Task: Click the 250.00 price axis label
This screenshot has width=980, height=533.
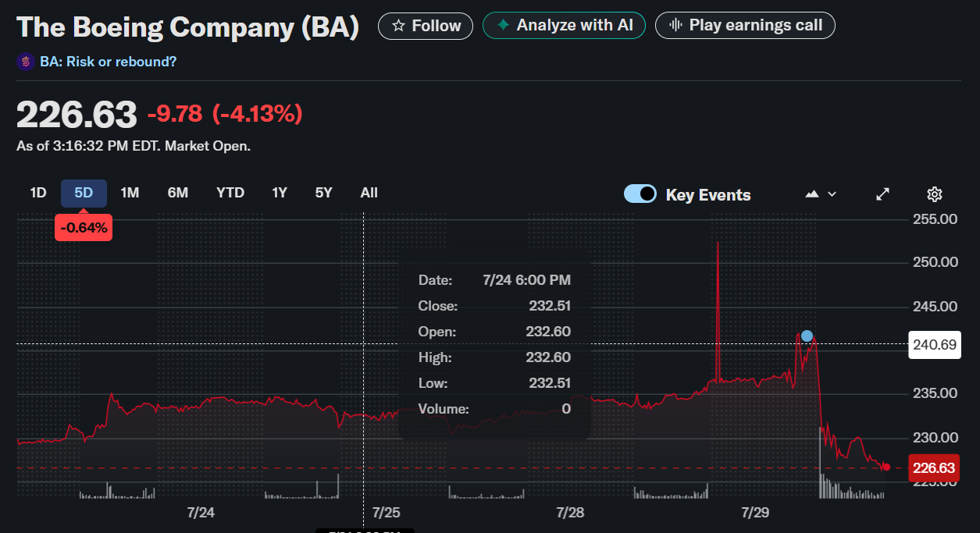Action: (x=935, y=262)
